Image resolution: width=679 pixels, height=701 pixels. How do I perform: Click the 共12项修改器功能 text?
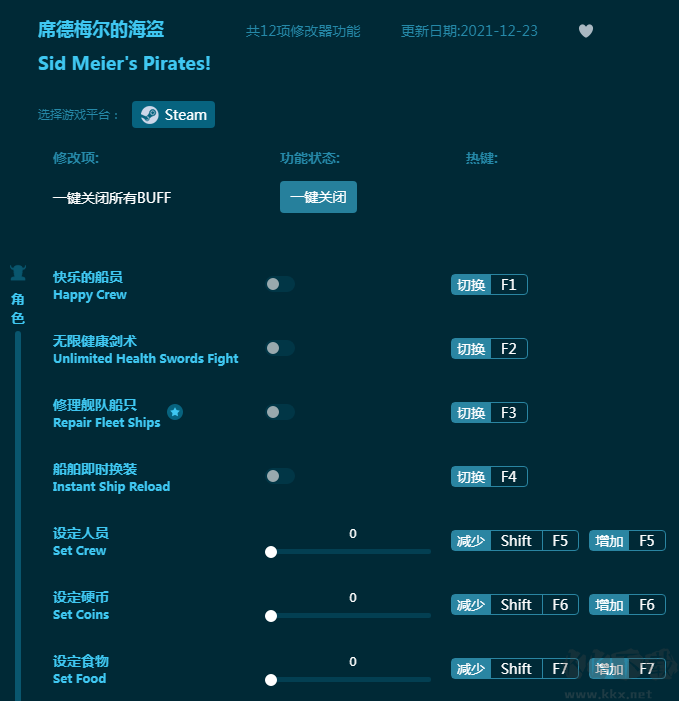click(x=303, y=31)
